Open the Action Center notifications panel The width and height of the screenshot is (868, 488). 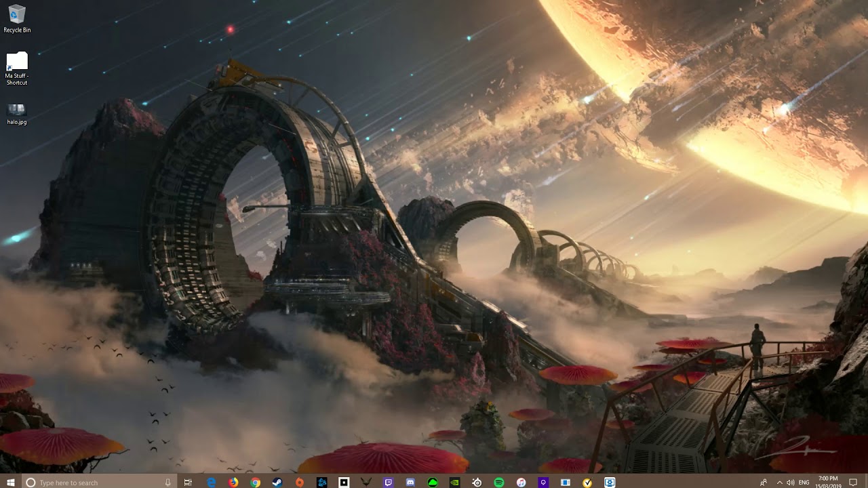pyautogui.click(x=853, y=482)
